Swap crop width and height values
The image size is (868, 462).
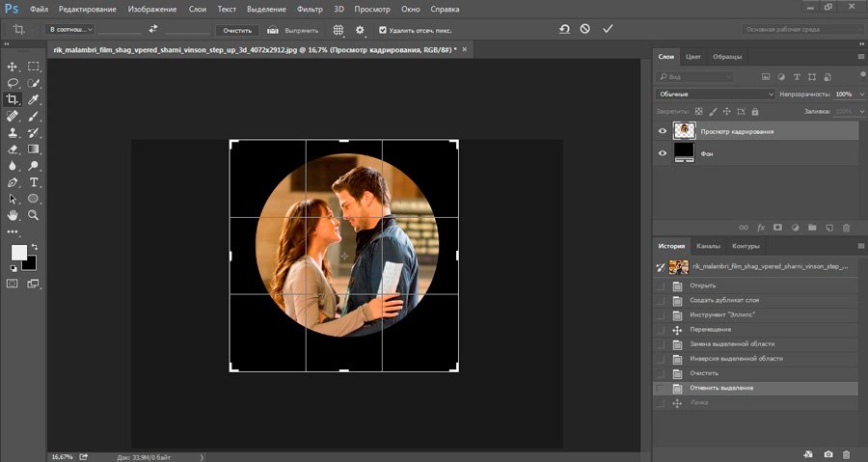click(x=152, y=29)
